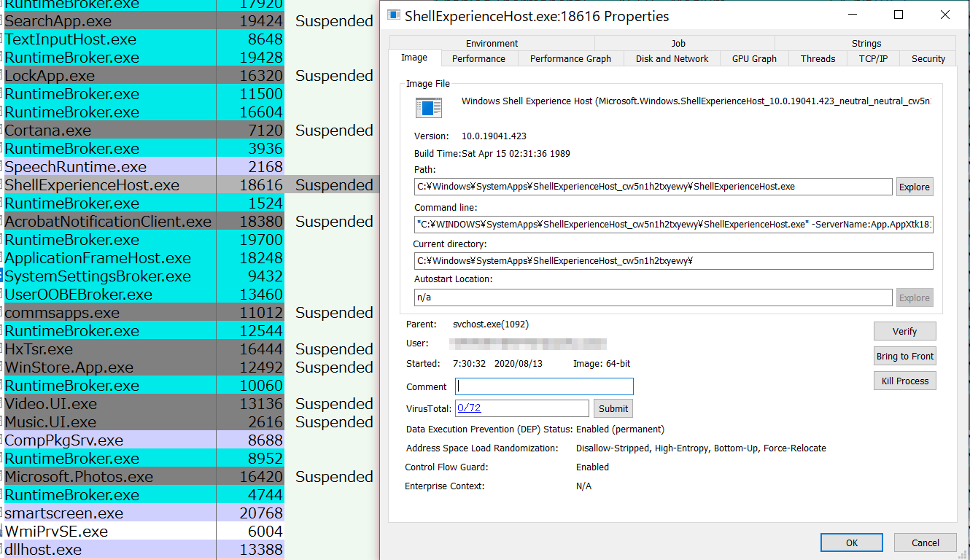Viewport: 970px width, 560px height.
Task: Click the parent svchost.exe(1092) text
Action: [491, 324]
